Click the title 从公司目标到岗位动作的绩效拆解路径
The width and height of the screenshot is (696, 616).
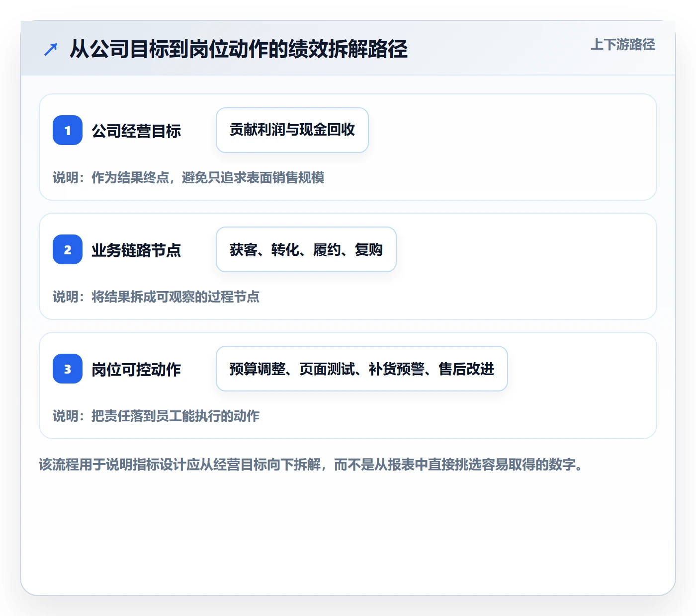click(x=239, y=49)
